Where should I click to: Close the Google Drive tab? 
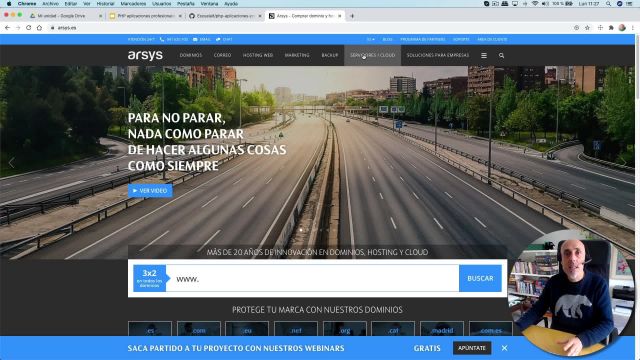pyautogui.click(x=100, y=16)
